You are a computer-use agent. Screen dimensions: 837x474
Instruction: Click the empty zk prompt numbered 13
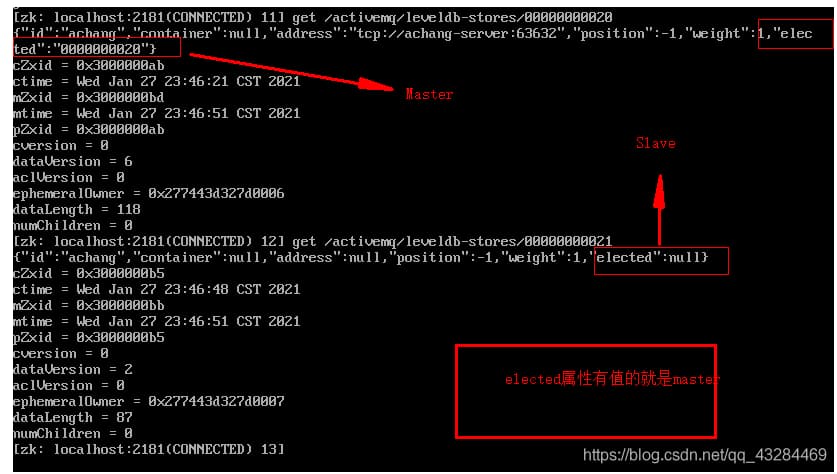(149, 449)
